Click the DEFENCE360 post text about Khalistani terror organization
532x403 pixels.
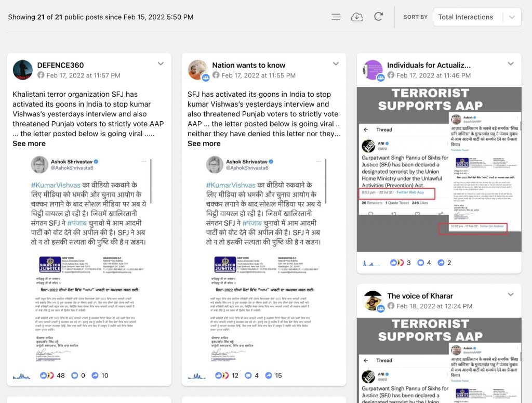click(x=88, y=114)
